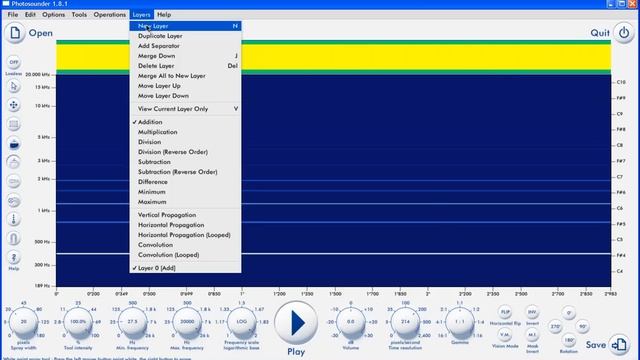Toggle the V.M. Vision Mode button
Screen dimensions: 640x360
tap(505, 335)
